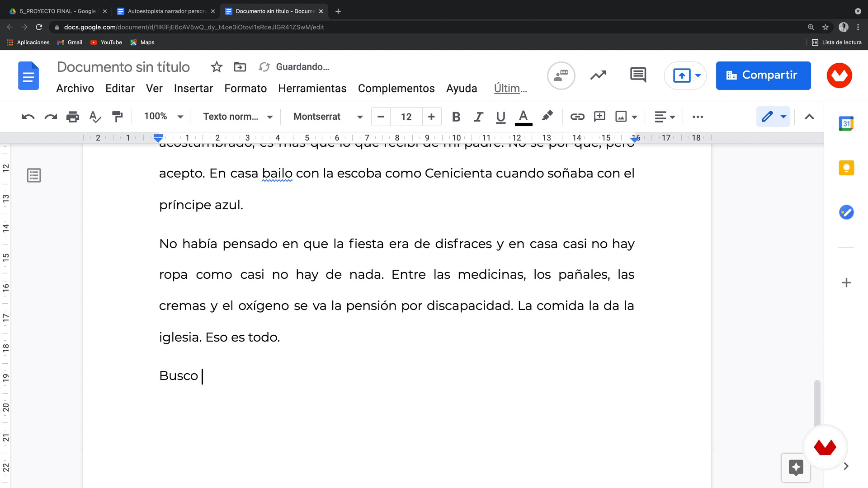Screen dimensions: 868x488
Task: Open the Archivo menu
Action: pyautogui.click(x=75, y=88)
